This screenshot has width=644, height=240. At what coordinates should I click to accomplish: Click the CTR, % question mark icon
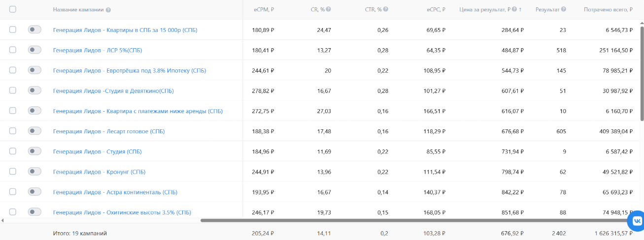[x=386, y=9]
